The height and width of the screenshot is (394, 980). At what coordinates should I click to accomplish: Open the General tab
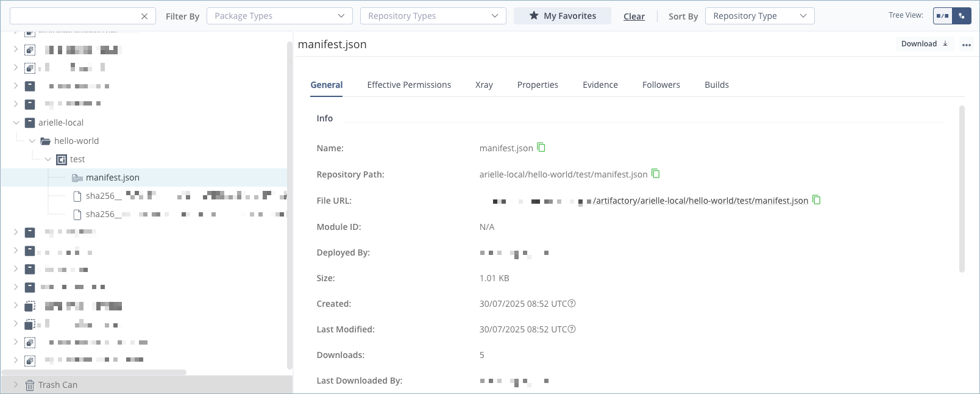point(327,85)
